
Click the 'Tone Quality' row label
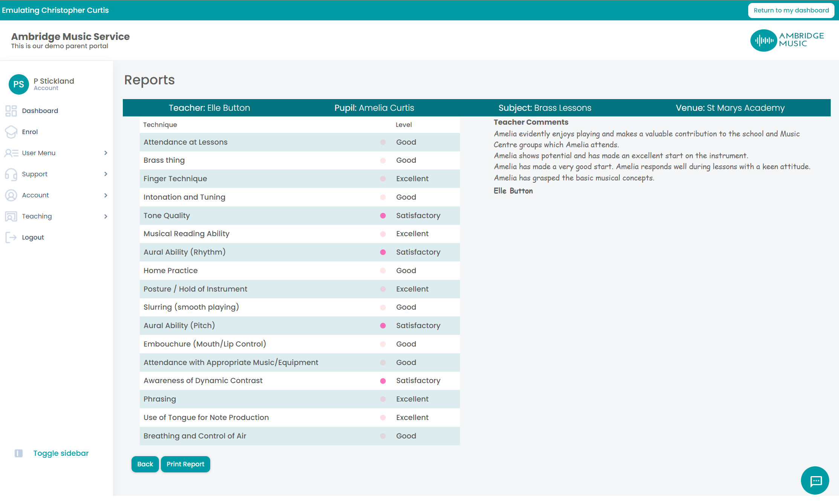coord(167,215)
